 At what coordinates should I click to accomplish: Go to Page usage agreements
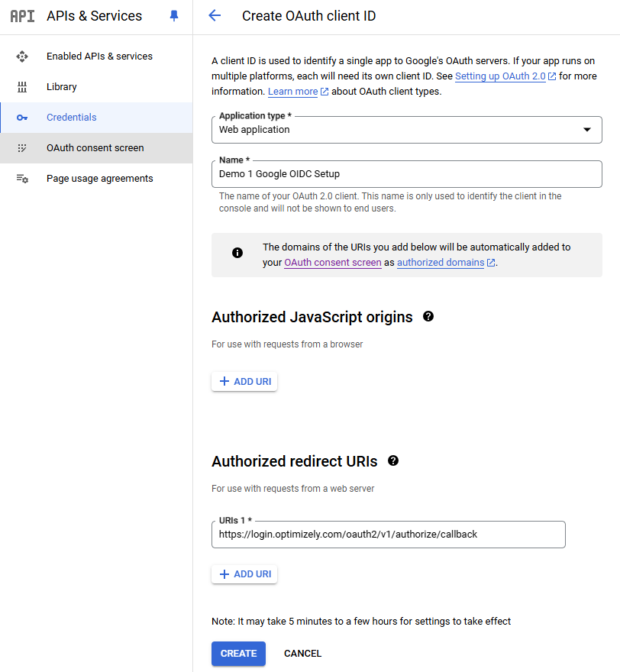[x=99, y=179]
